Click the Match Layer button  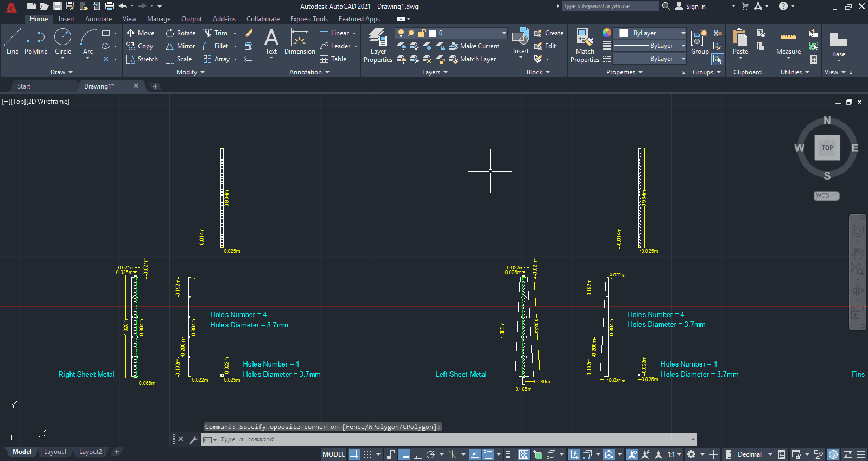pyautogui.click(x=472, y=59)
